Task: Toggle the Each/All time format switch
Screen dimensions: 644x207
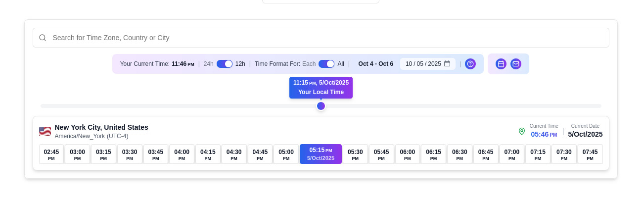Action: pyautogui.click(x=326, y=64)
